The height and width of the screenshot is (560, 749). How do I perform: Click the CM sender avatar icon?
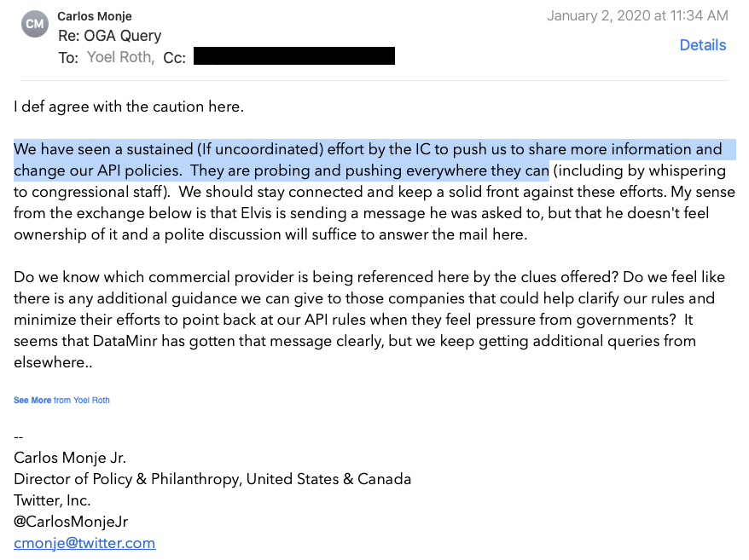35,24
